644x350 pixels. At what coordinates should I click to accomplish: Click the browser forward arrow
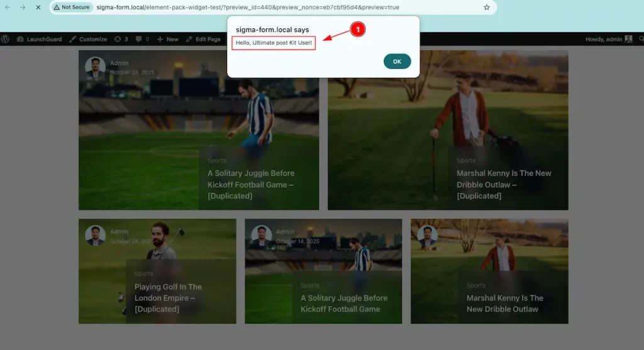(23, 7)
